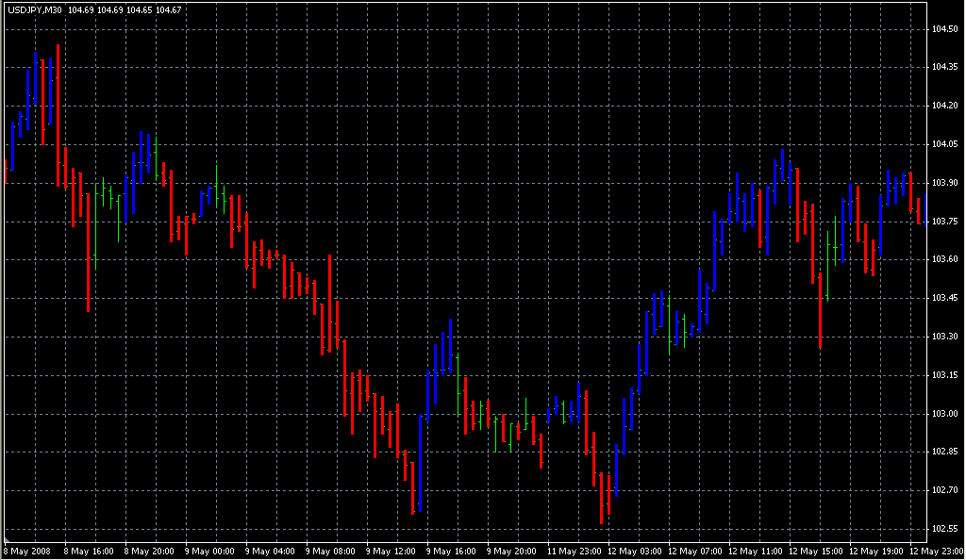Click the long blue bar rising from 102.65 low
Viewport: 966px width, 560px height.
click(x=420, y=463)
